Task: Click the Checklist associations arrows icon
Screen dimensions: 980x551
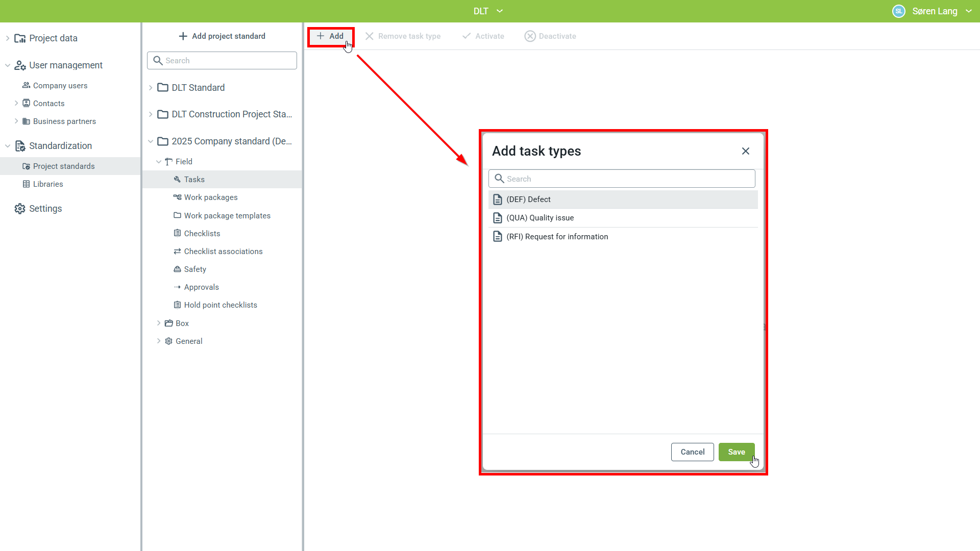Action: click(177, 252)
